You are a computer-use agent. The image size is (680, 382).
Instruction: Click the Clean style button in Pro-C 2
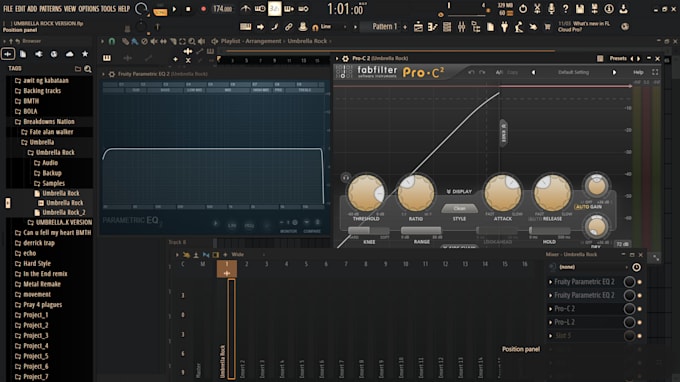coord(459,209)
